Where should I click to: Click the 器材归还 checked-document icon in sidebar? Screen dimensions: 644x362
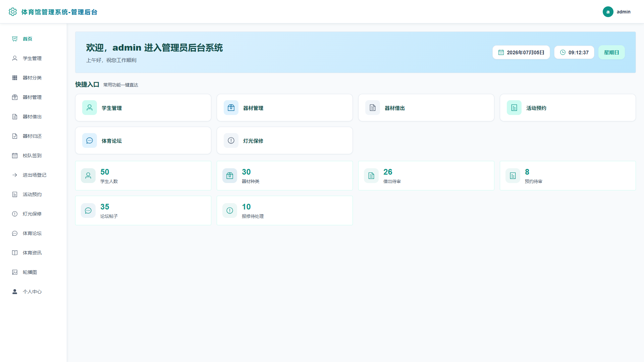pyautogui.click(x=15, y=136)
